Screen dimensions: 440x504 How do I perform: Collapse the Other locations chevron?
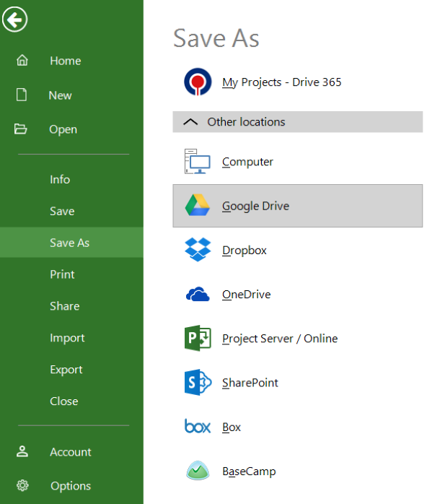pyautogui.click(x=190, y=122)
